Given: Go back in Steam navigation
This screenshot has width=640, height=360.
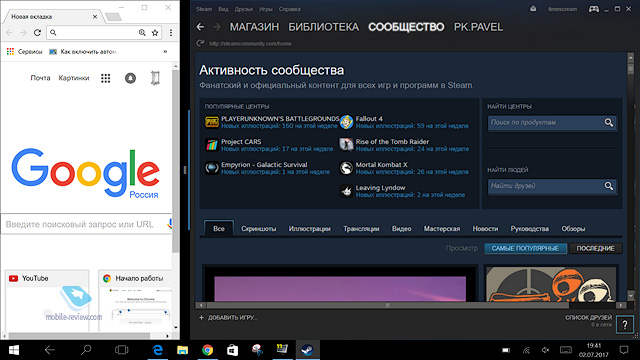Looking at the screenshot, I should click(200, 27).
